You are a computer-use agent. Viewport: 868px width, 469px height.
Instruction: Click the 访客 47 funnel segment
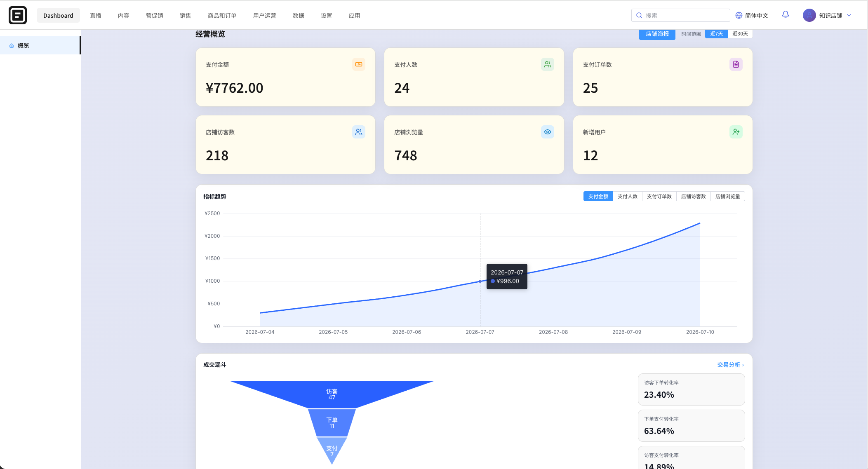[x=332, y=394]
